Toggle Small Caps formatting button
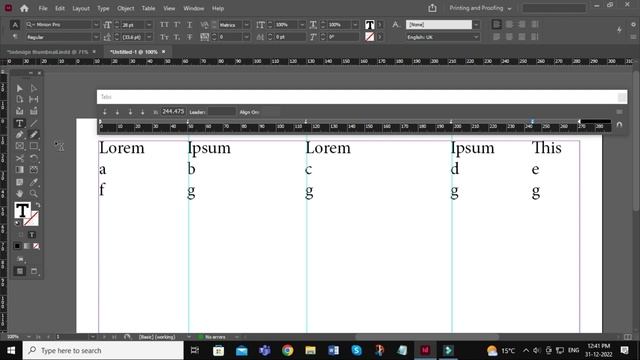640x360 pixels. 164,37
